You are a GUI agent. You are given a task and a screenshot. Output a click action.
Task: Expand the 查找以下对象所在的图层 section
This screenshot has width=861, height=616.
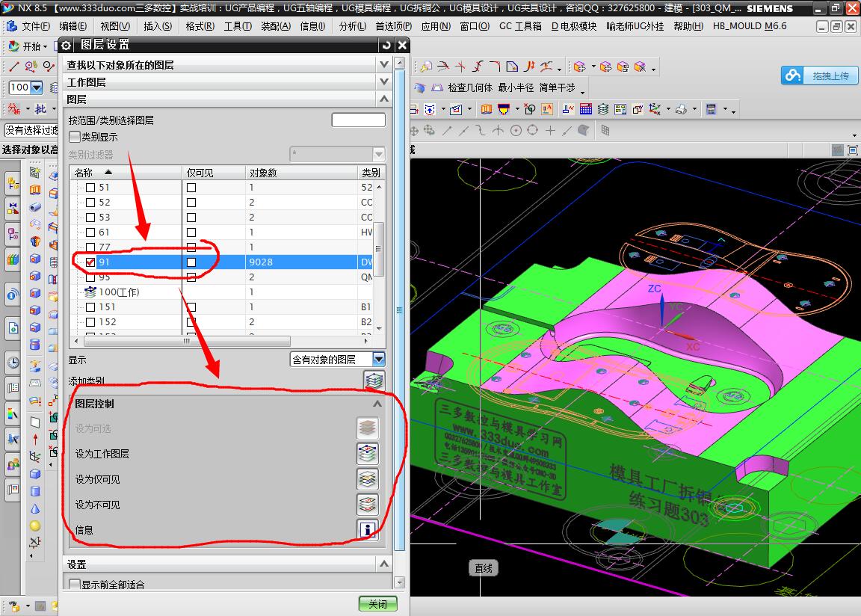coord(384,65)
